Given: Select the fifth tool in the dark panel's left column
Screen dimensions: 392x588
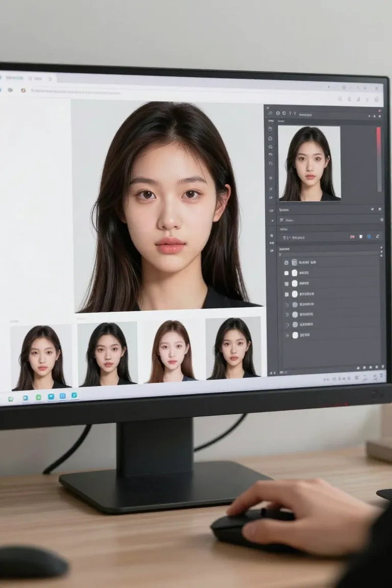Looking at the screenshot, I should [271, 163].
